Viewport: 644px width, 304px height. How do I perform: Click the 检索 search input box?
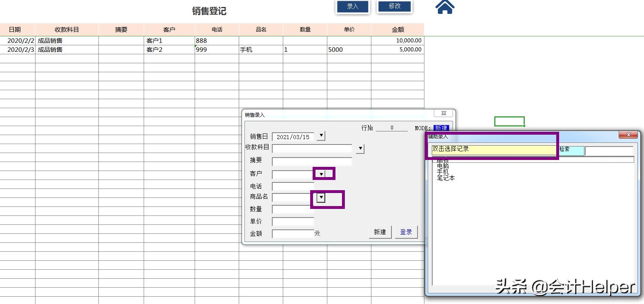[x=609, y=151]
